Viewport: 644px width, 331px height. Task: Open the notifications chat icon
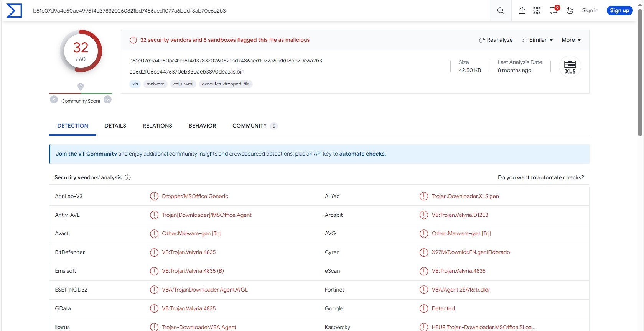tap(554, 10)
